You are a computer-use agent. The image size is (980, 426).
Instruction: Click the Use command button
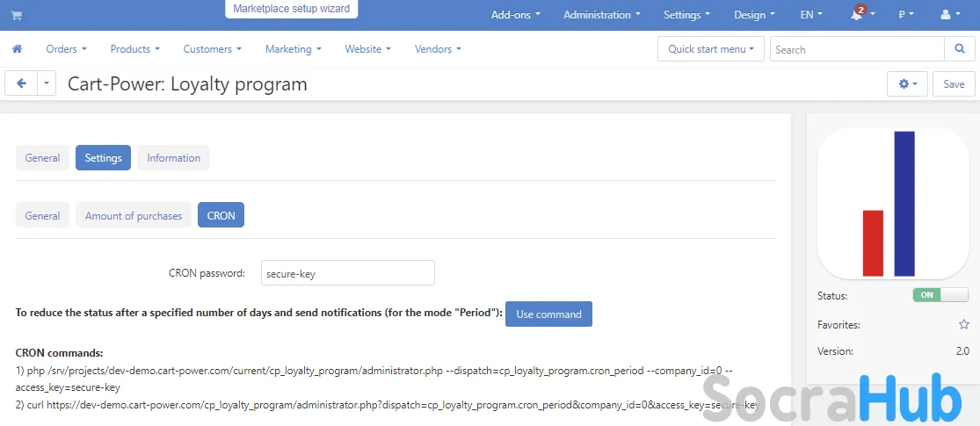pyautogui.click(x=548, y=314)
